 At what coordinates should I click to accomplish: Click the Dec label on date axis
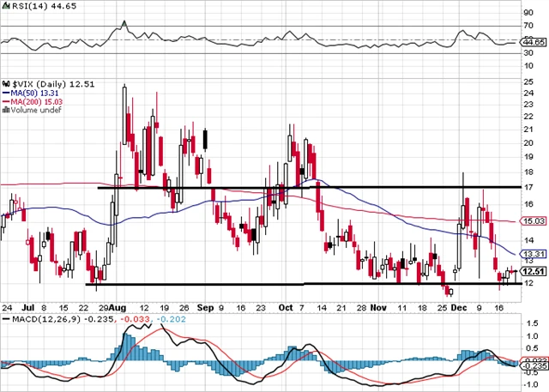pos(458,305)
